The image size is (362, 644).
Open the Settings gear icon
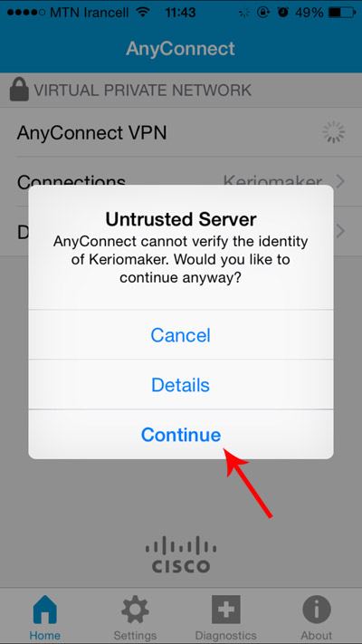click(x=135, y=610)
